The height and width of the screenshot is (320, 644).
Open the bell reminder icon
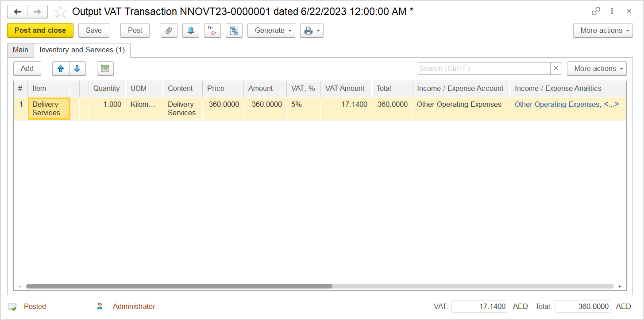(x=191, y=31)
